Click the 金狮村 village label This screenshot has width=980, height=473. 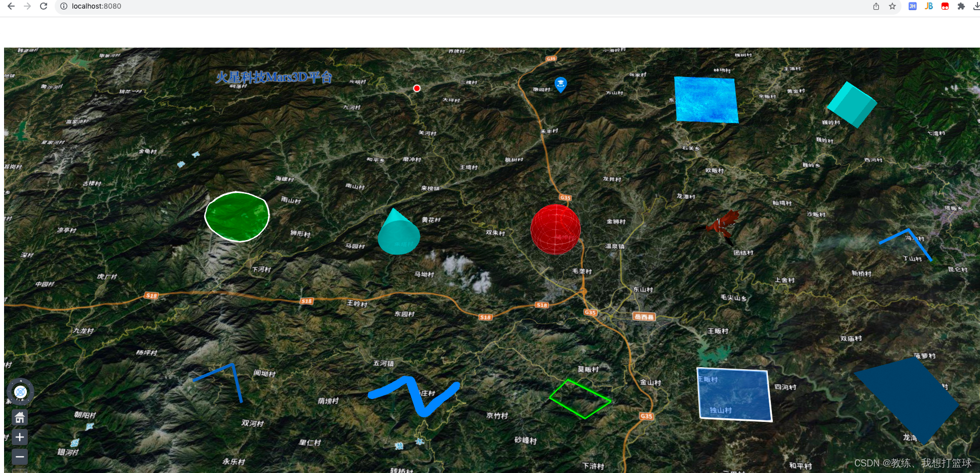pos(616,221)
